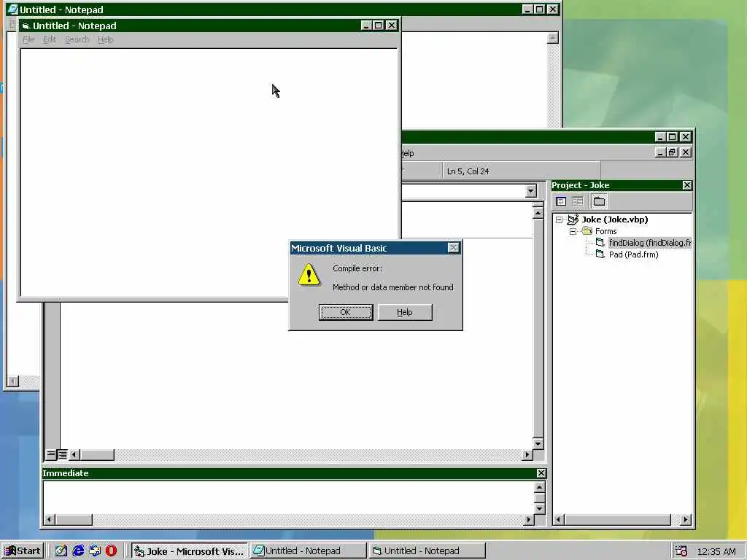Open the Visual Basic Help menu
747x560 pixels.
coord(408,153)
